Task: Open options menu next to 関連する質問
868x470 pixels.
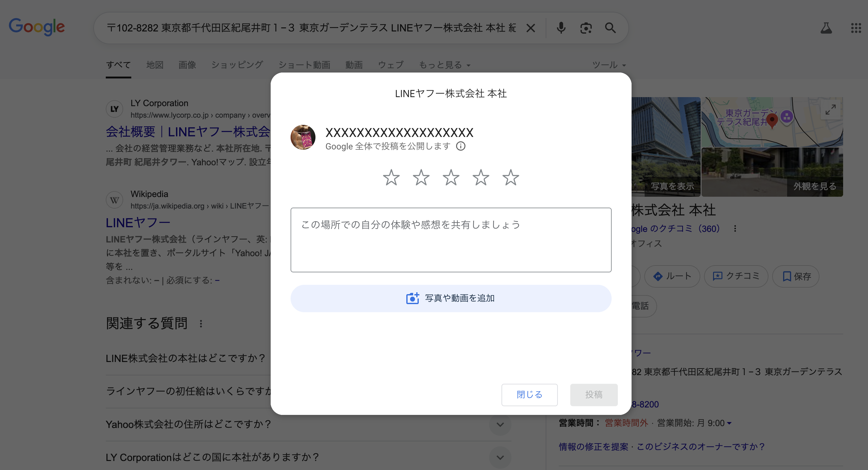Action: pyautogui.click(x=201, y=324)
